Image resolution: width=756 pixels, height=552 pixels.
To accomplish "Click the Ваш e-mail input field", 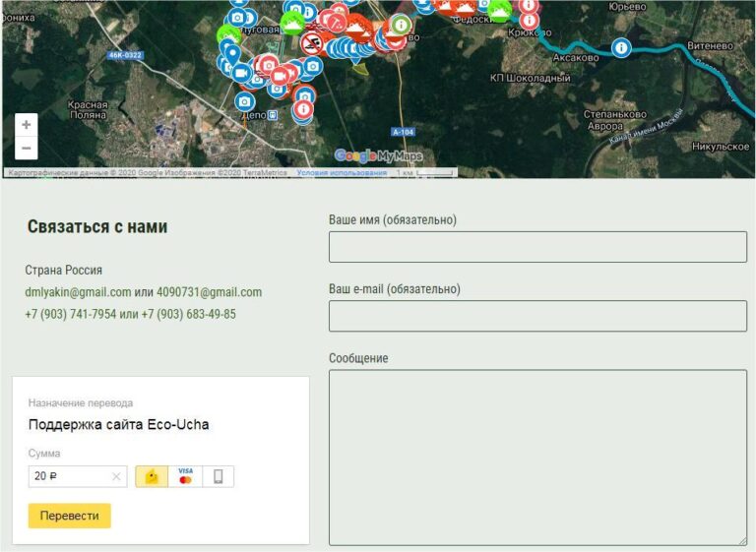I will (x=537, y=316).
